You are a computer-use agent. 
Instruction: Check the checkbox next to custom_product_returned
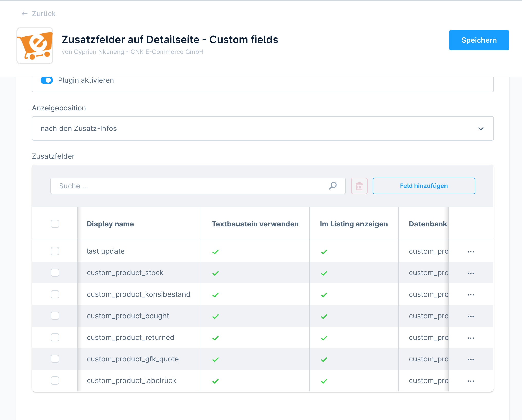coord(55,337)
